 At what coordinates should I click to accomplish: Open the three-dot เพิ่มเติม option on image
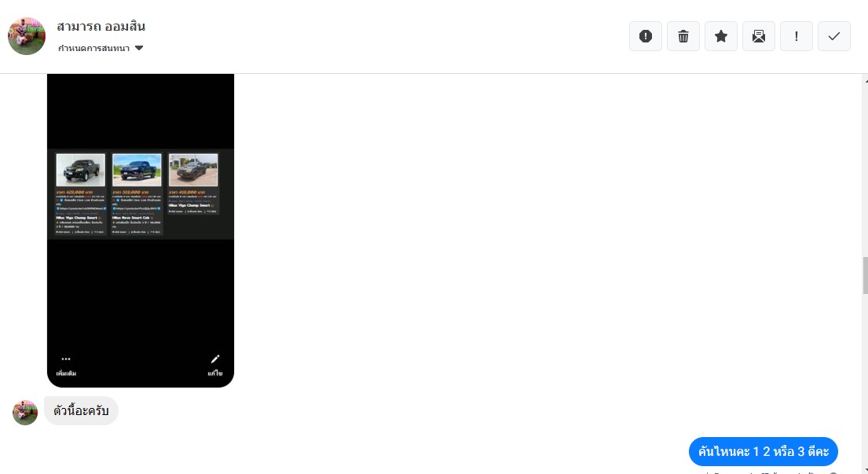pos(66,366)
